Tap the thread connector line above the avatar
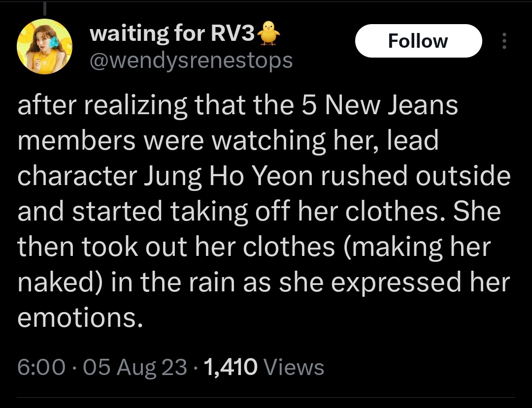This screenshot has width=532, height=408. point(44,8)
